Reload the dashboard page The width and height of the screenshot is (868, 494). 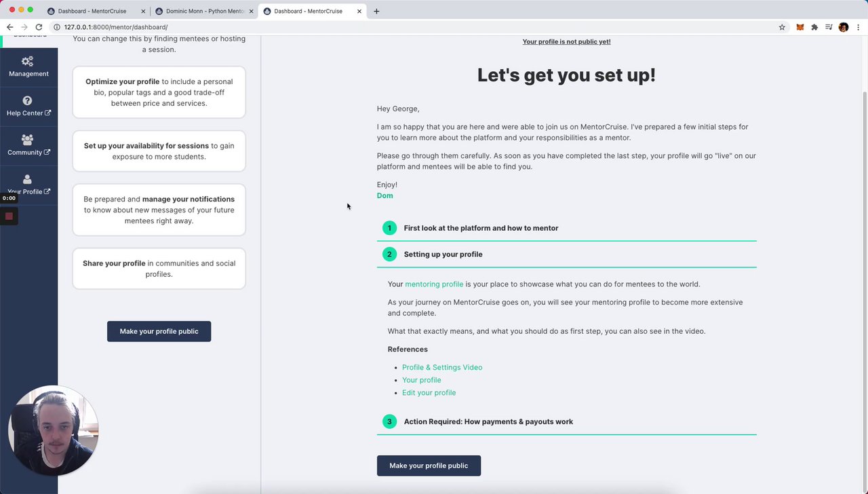[39, 27]
